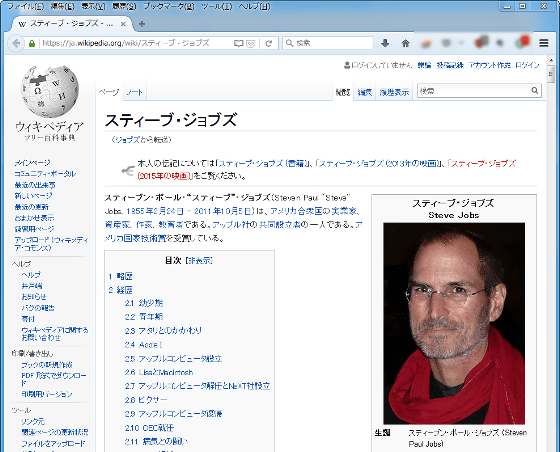Click the Firefox 検索 search box
The height and width of the screenshot is (452, 560).
[x=328, y=43]
